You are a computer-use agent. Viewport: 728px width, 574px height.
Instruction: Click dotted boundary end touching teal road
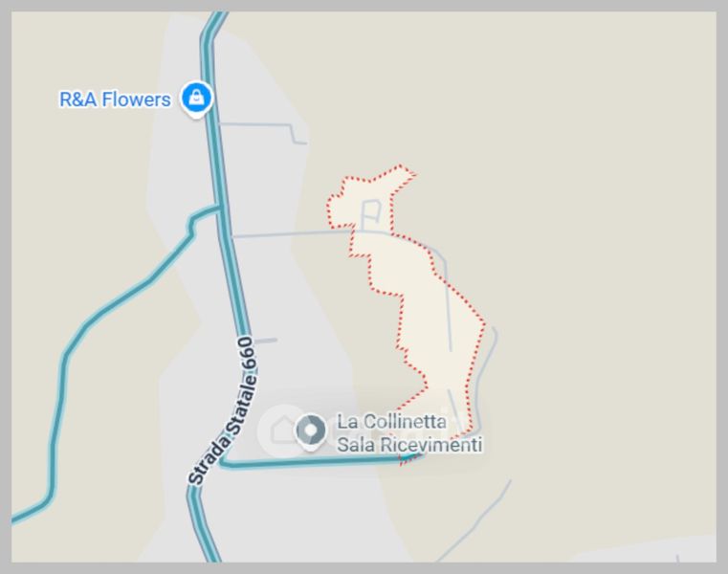tap(403, 461)
